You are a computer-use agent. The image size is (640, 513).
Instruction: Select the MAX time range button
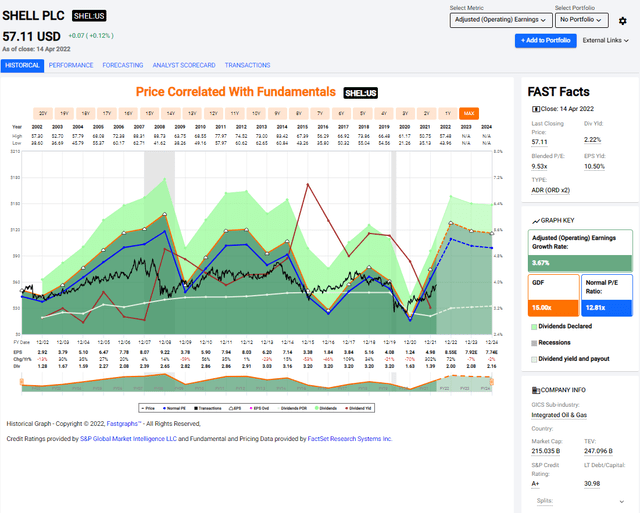(469, 113)
